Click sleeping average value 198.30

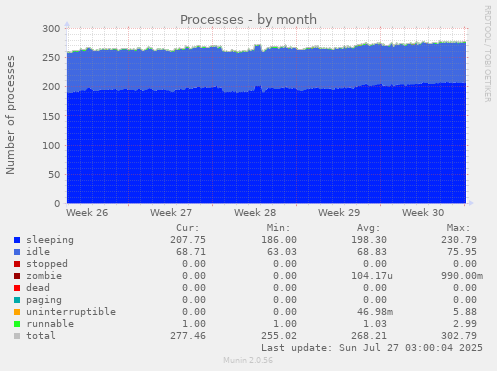coord(369,240)
